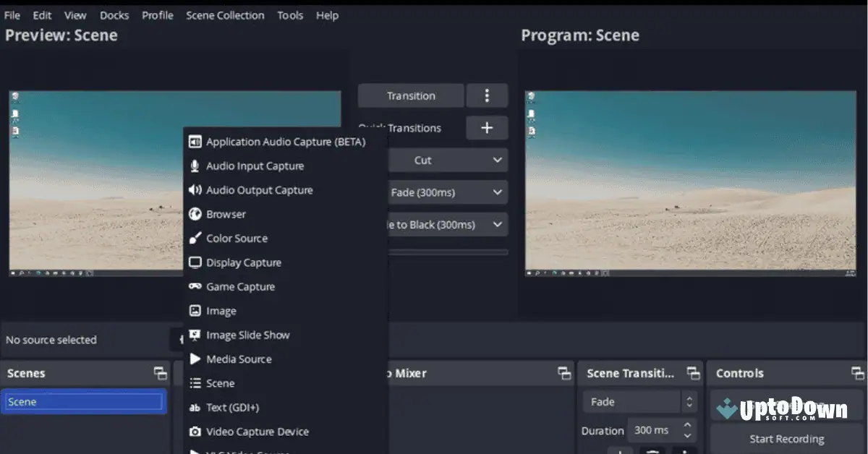This screenshot has width=868, height=454.
Task: Click the Text (GDI+) ab icon
Action: (x=195, y=407)
